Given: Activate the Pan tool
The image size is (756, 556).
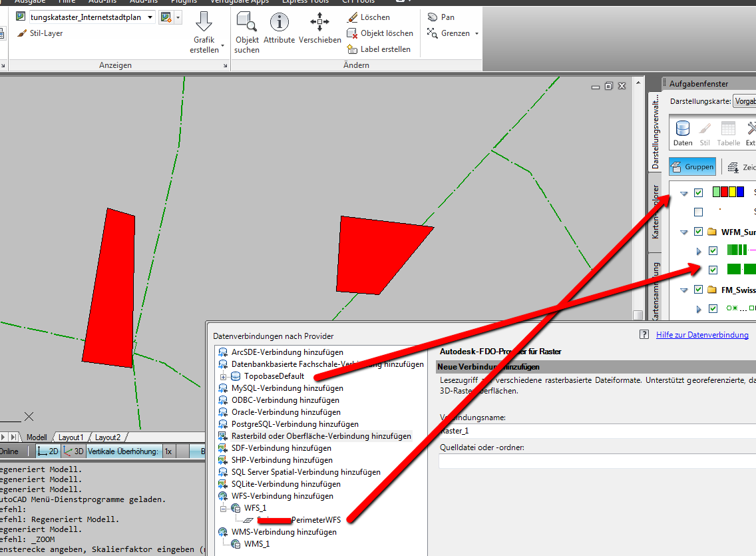Looking at the screenshot, I should 441,17.
